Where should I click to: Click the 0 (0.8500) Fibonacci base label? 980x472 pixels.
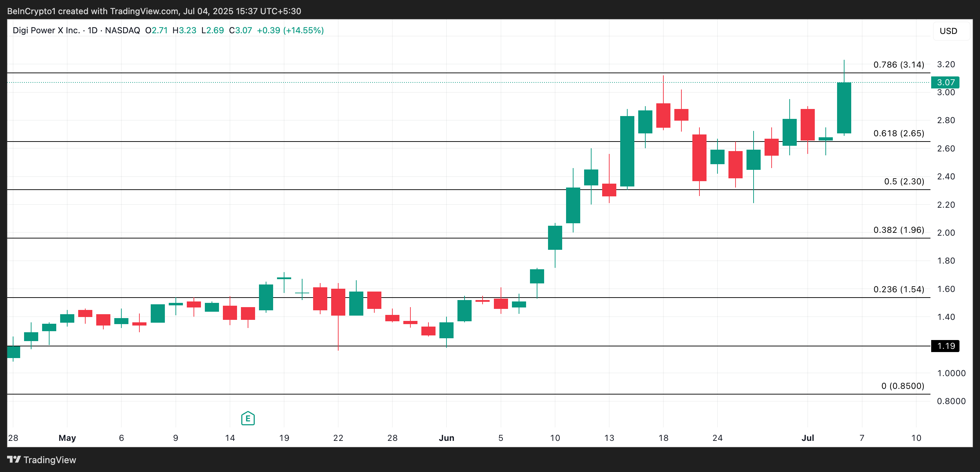click(903, 386)
